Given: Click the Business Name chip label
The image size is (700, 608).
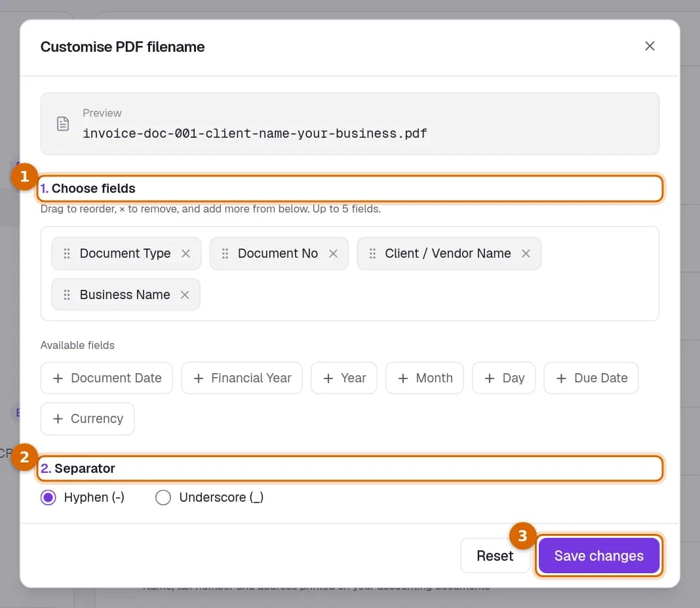Looking at the screenshot, I should (125, 294).
